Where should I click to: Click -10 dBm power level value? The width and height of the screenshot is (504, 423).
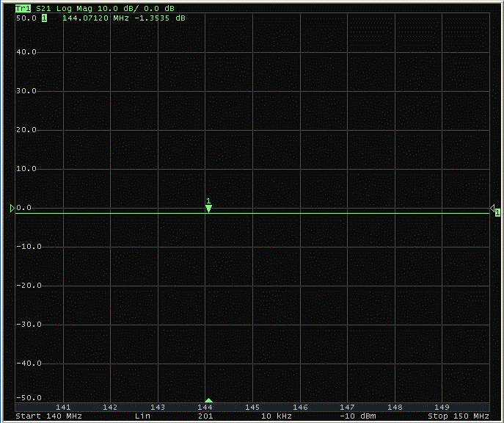tap(357, 416)
